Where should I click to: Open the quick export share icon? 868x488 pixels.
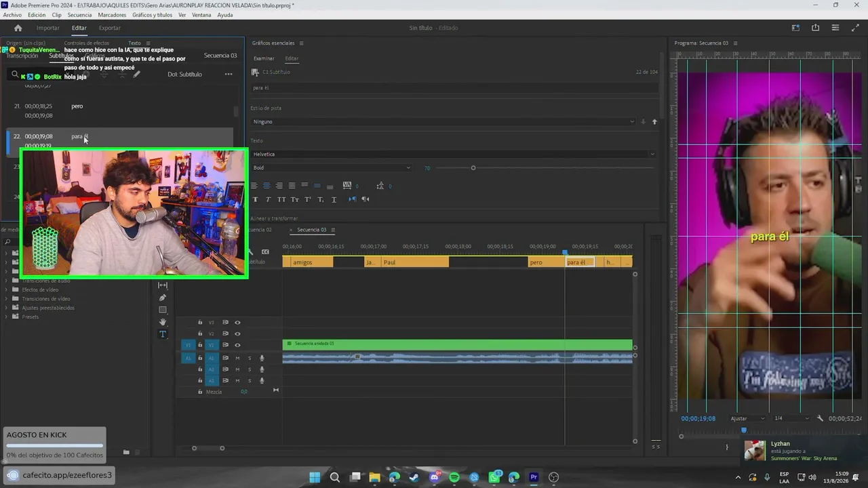pos(815,28)
